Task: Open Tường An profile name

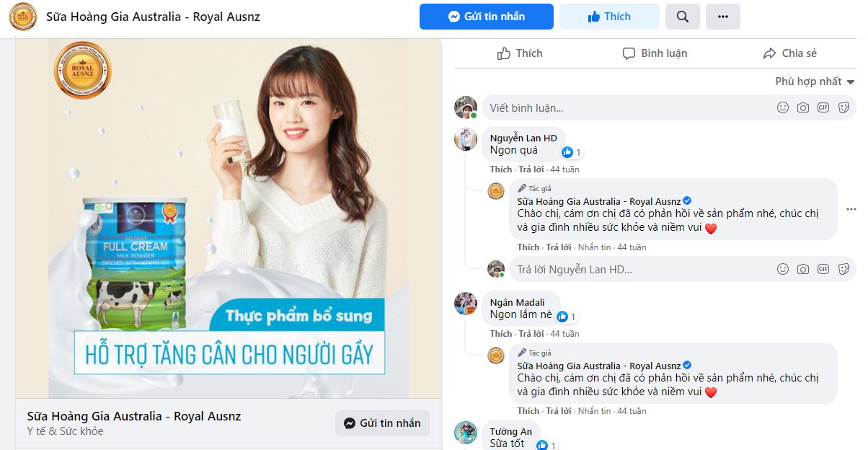Action: pos(510,432)
